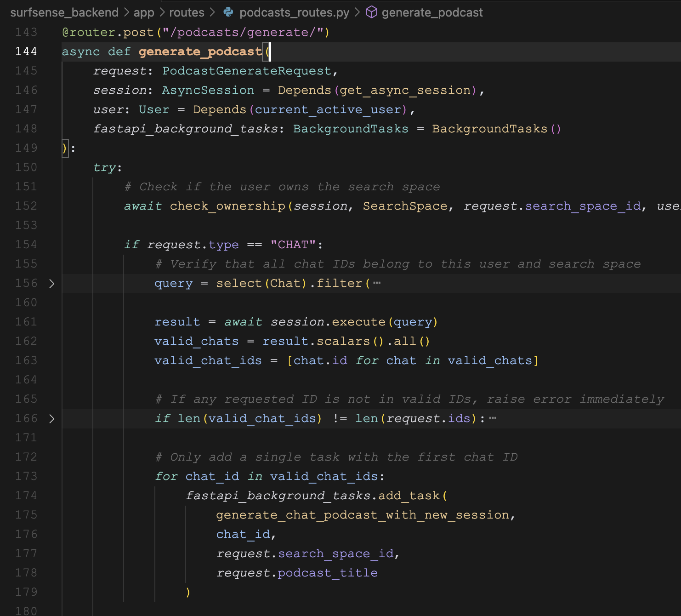Click the surfsense_backend breadcrumb
This screenshot has width=681, height=616.
pos(64,12)
